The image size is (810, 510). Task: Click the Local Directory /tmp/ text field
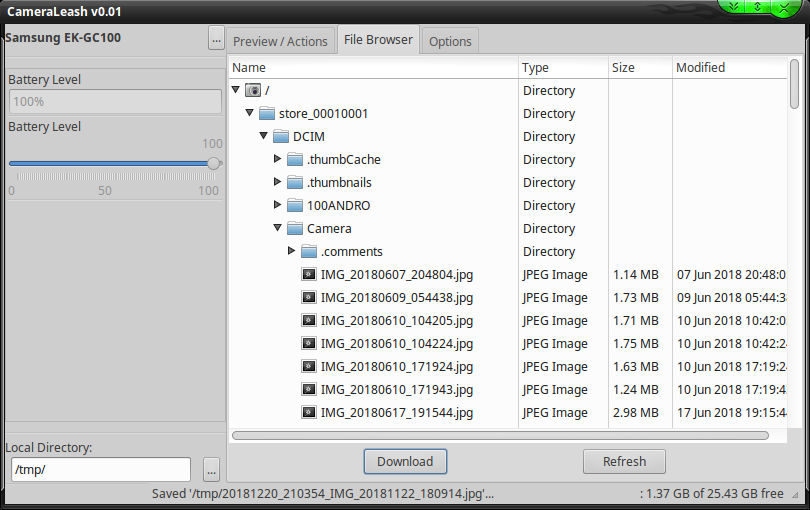(x=101, y=470)
